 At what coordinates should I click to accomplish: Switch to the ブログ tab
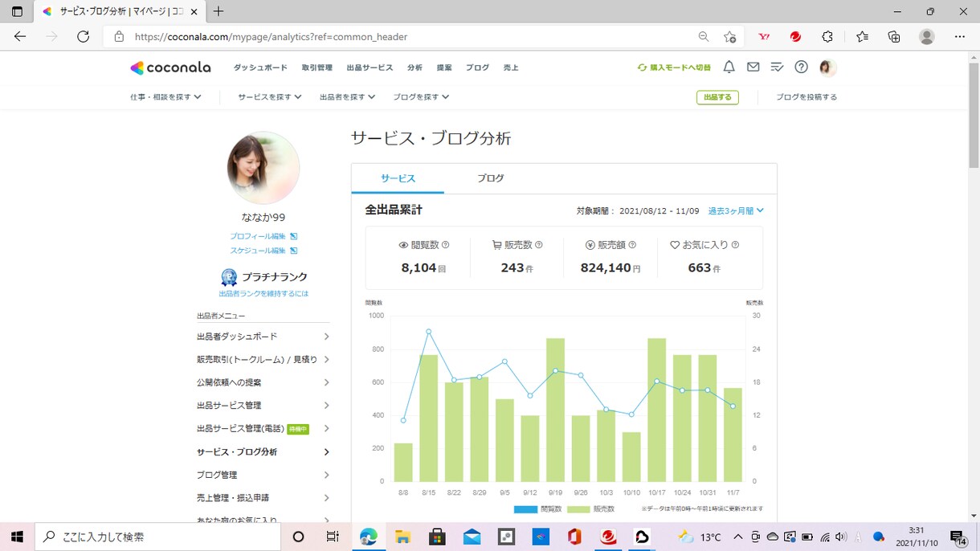tap(490, 178)
